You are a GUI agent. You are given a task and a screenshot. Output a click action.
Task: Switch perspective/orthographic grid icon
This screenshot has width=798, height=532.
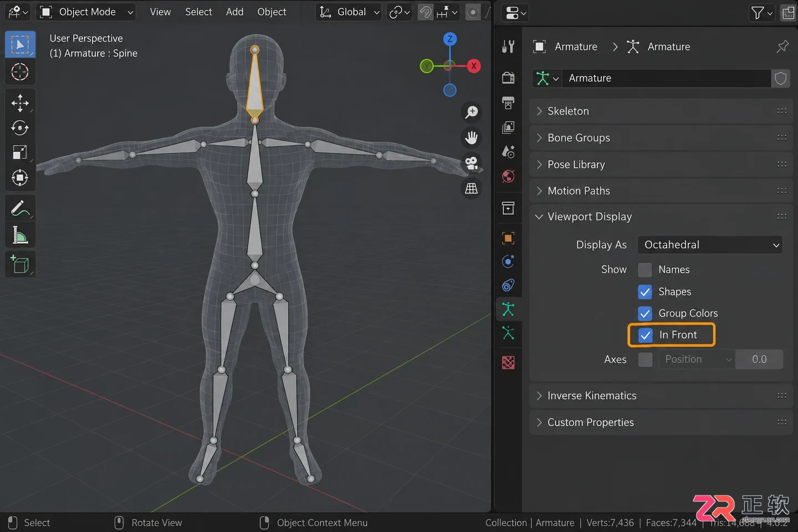coord(472,188)
